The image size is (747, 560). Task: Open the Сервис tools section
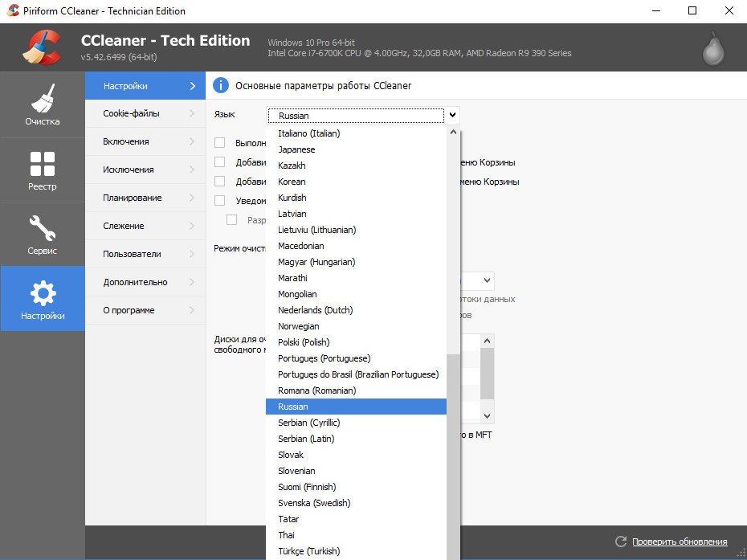tap(43, 235)
